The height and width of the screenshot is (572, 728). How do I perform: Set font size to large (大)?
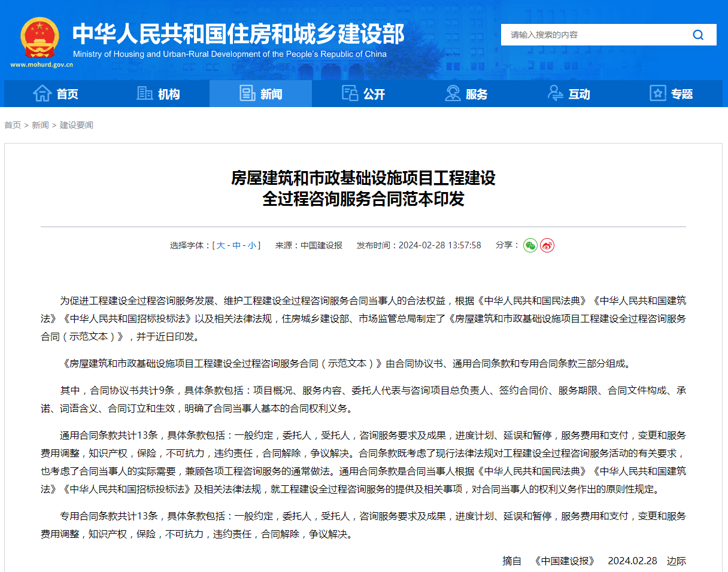pos(221,245)
